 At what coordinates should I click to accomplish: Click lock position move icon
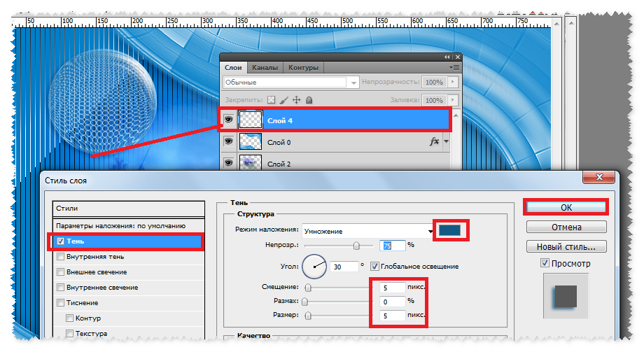[297, 100]
